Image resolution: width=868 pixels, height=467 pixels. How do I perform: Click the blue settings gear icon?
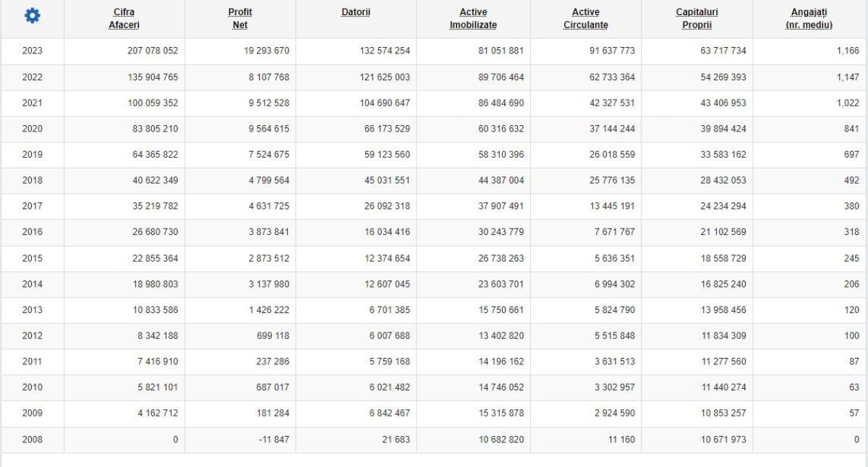(x=33, y=16)
